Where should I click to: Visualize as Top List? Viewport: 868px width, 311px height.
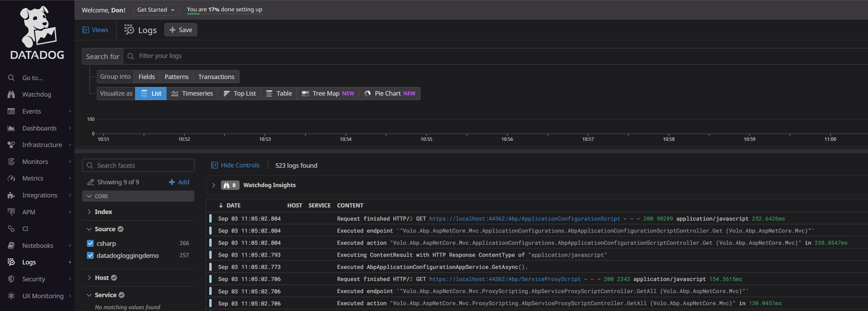239,94
